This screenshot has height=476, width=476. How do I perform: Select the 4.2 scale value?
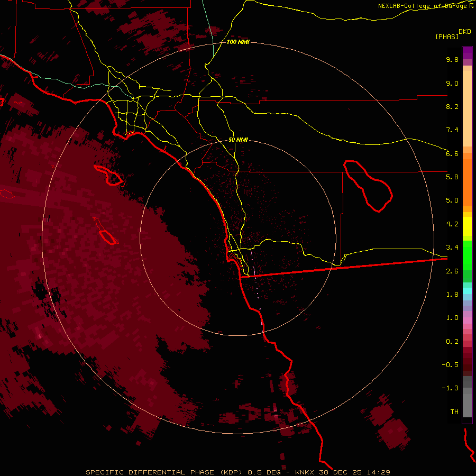(x=452, y=224)
